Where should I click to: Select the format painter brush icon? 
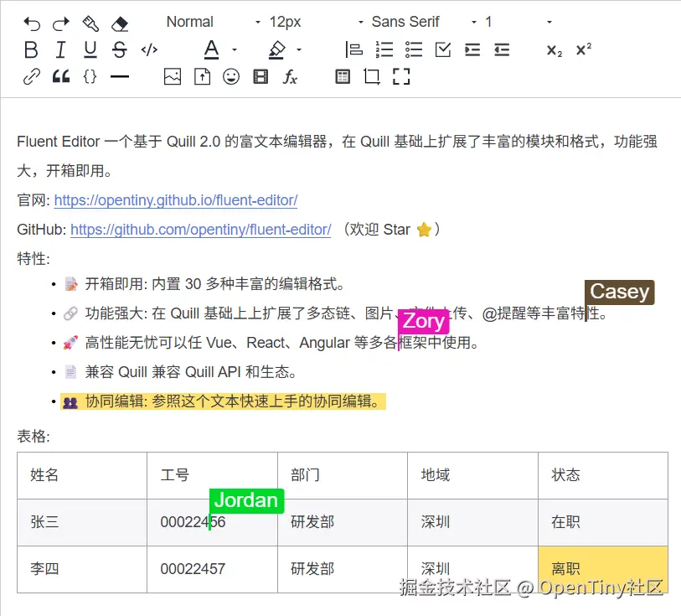(90, 23)
